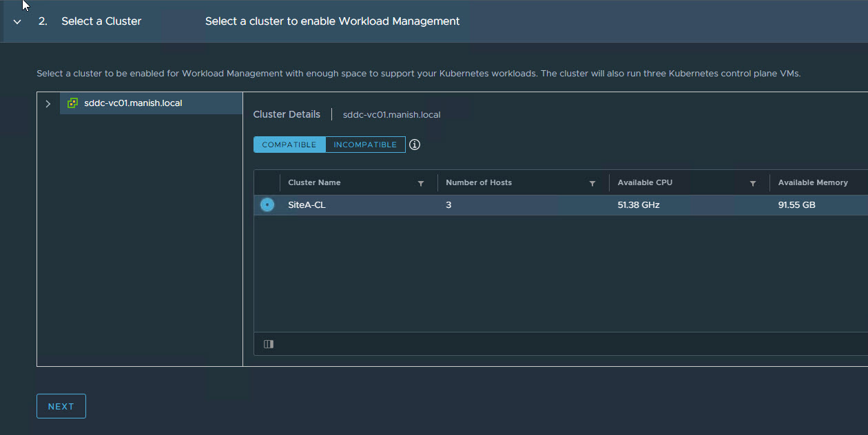Open the info icon beside INCOMPATIBLE

[415, 145]
